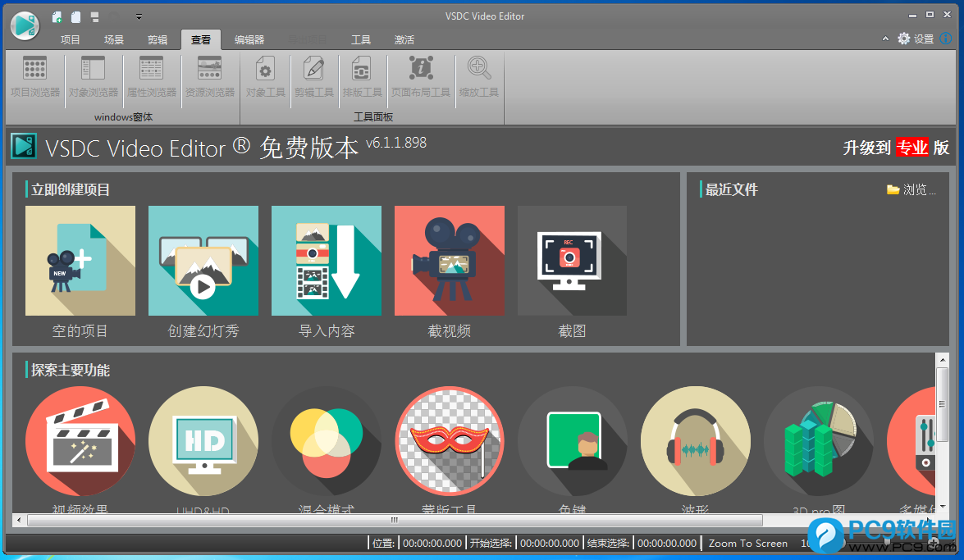Open the 项目 ribbon tab
The image size is (964, 560).
click(70, 40)
